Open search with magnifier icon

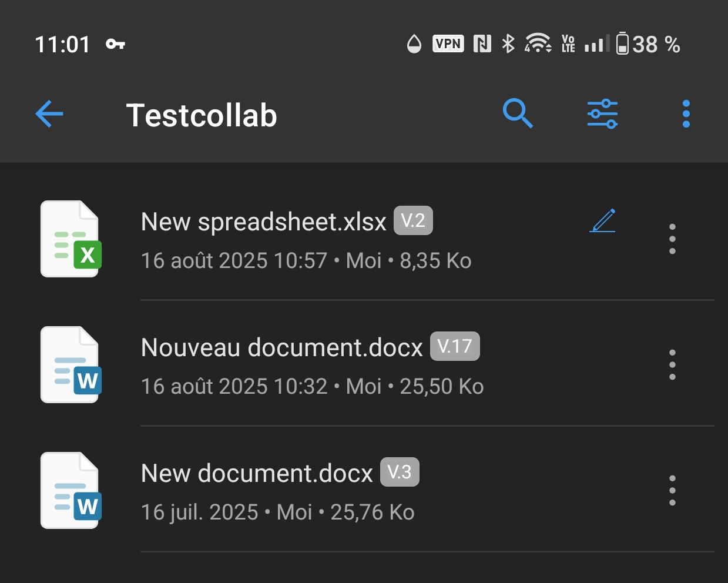[x=518, y=113]
